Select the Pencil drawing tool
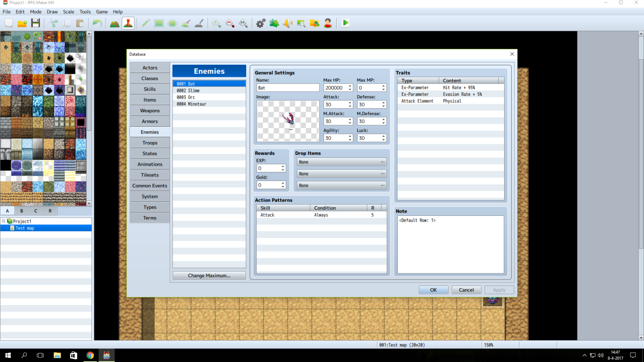Screen dimensions: 644x362 145,23
